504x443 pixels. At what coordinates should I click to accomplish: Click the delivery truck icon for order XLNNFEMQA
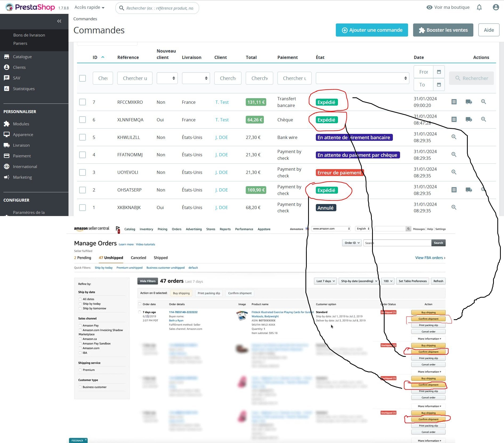pos(469,119)
